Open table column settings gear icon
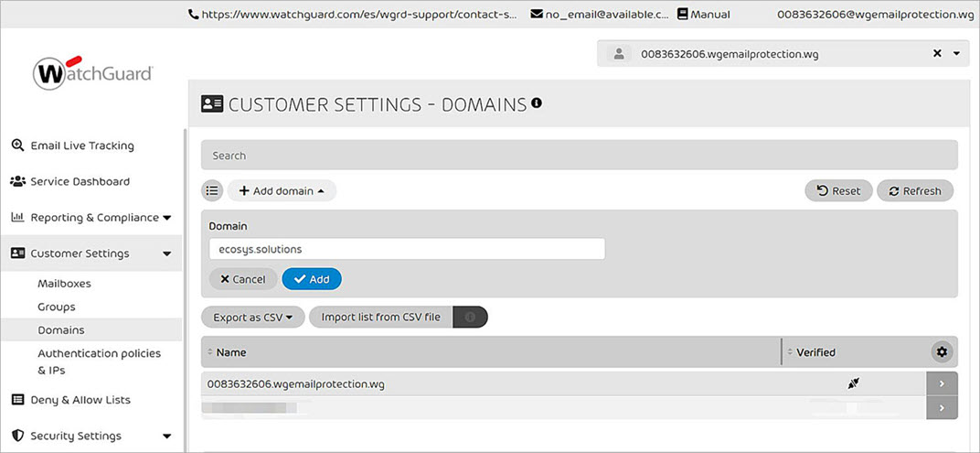 tap(942, 351)
